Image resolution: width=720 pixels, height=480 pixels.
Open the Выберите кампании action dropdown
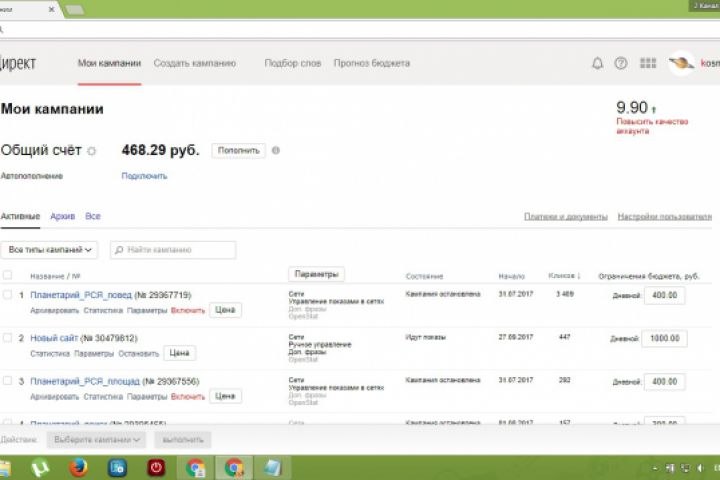click(x=96, y=440)
